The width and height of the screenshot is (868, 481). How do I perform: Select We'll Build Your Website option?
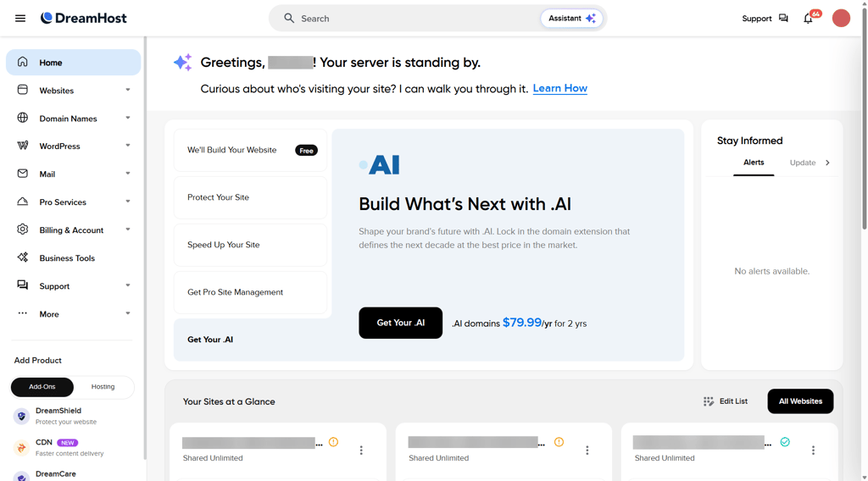click(250, 151)
